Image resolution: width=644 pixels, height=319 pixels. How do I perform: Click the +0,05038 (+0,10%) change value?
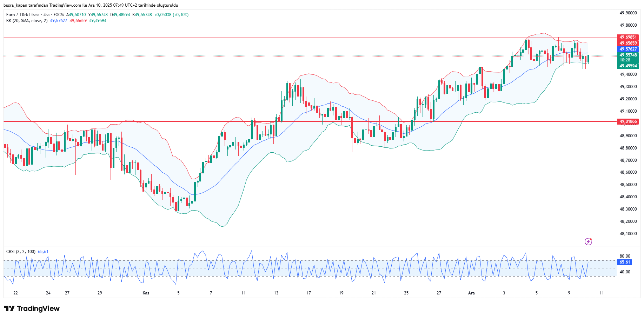pyautogui.click(x=171, y=15)
